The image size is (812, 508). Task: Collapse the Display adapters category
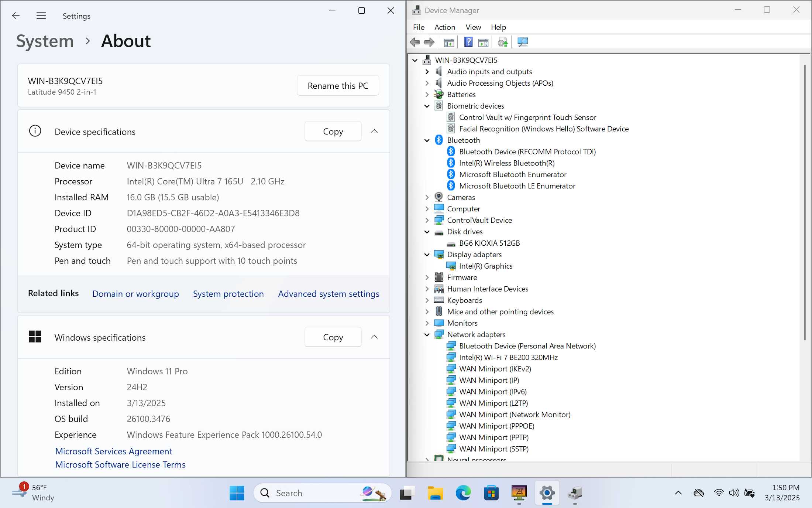(427, 255)
